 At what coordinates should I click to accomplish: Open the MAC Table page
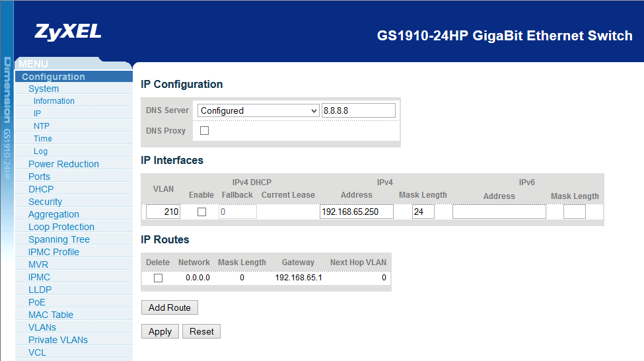pyautogui.click(x=51, y=315)
